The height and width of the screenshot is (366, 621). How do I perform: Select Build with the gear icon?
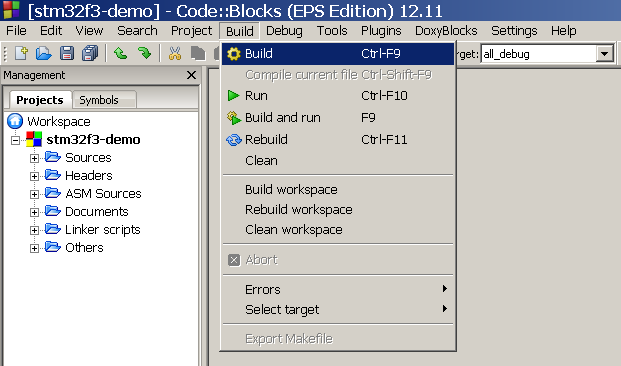point(338,53)
